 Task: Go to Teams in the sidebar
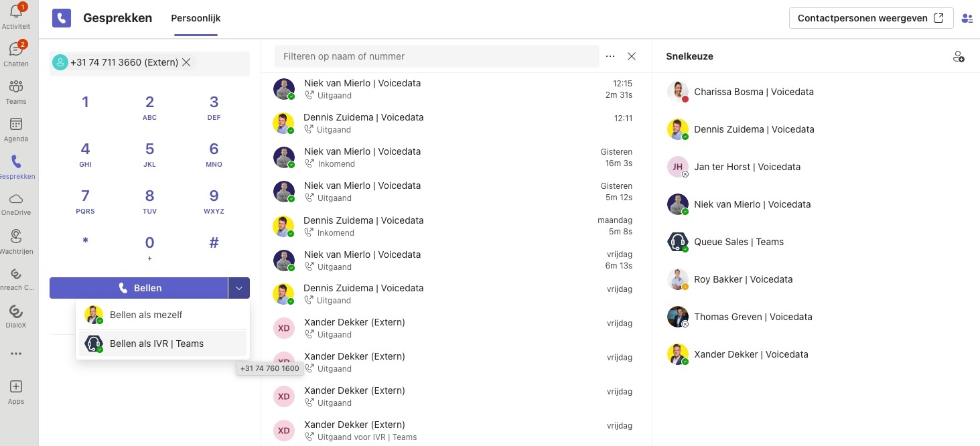[x=16, y=87]
